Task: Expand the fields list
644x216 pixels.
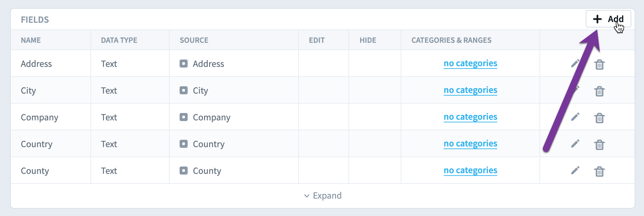Action: coord(323,196)
